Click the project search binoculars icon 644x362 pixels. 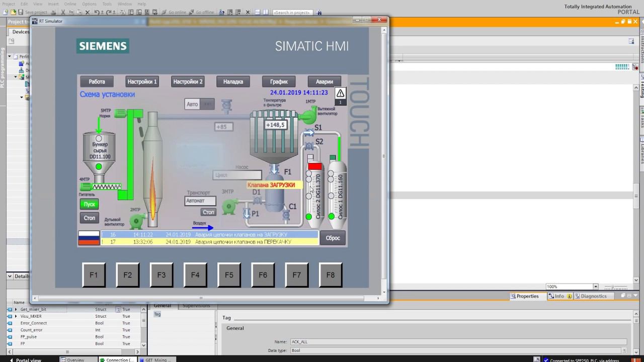[x=319, y=12]
